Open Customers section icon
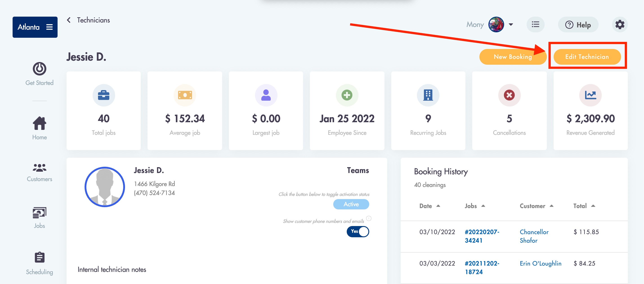 [40, 168]
